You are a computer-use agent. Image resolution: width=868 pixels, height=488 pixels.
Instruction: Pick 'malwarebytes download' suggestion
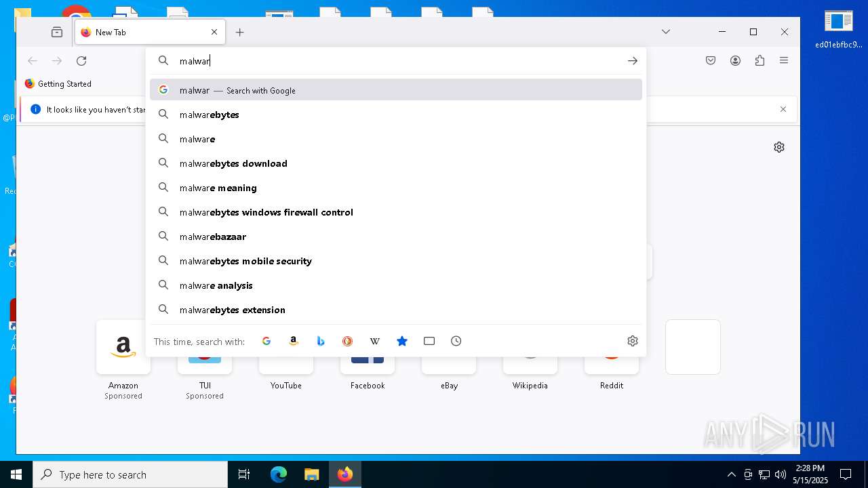tap(396, 163)
